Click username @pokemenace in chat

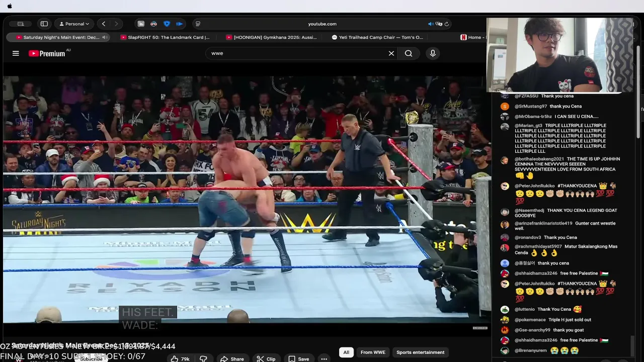pyautogui.click(x=530, y=320)
